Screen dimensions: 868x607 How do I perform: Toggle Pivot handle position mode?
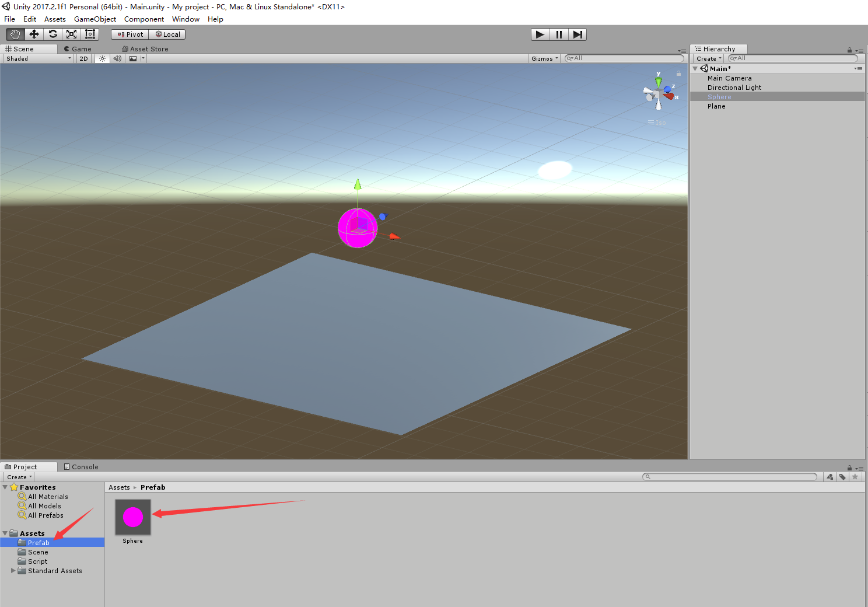[x=129, y=34]
